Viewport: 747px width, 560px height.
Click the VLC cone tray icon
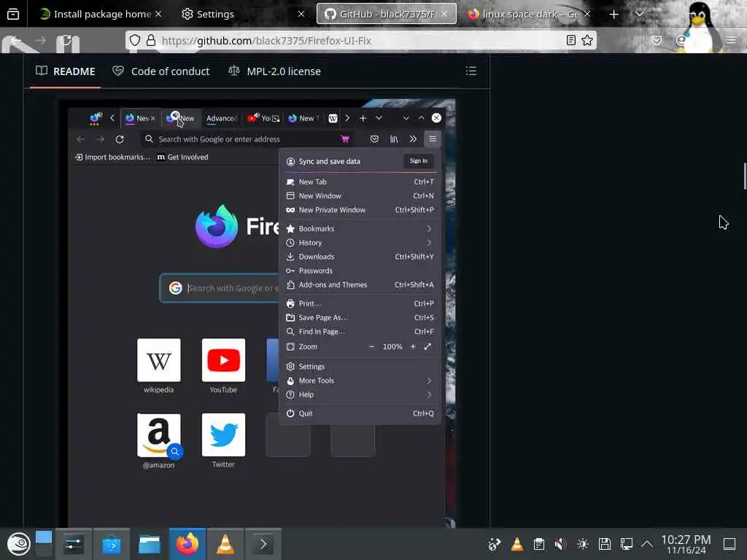pyautogui.click(x=517, y=544)
